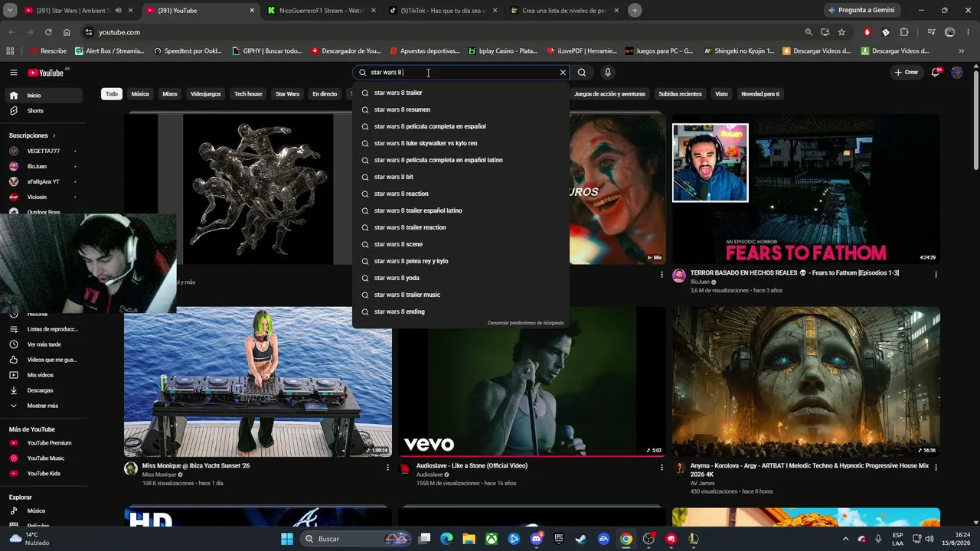Reload the page in Chrome

tap(48, 32)
